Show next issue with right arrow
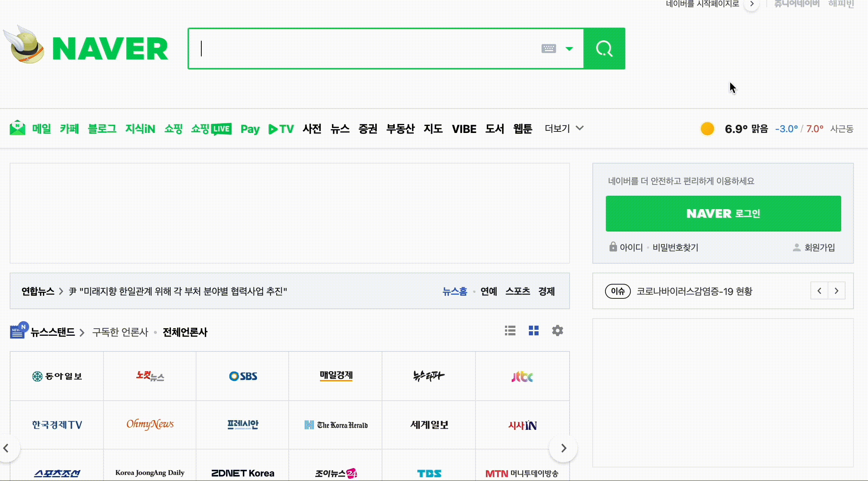This screenshot has width=868, height=481. (836, 291)
